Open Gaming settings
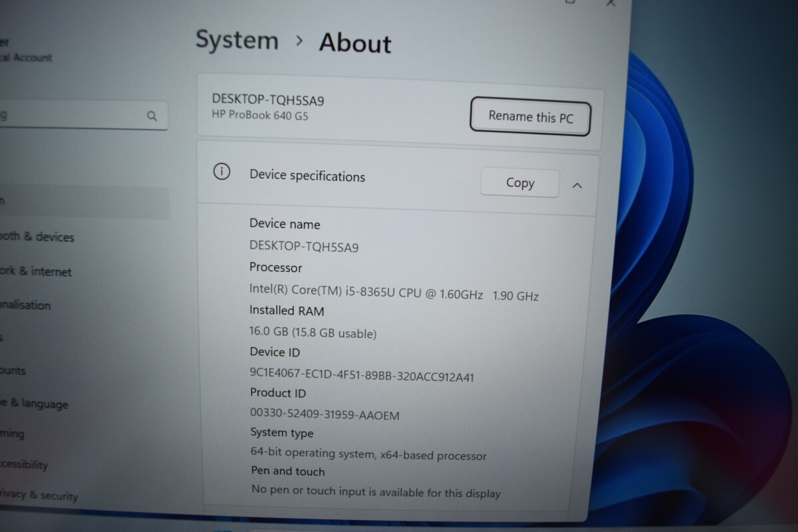This screenshot has height=532, width=798. (12, 434)
